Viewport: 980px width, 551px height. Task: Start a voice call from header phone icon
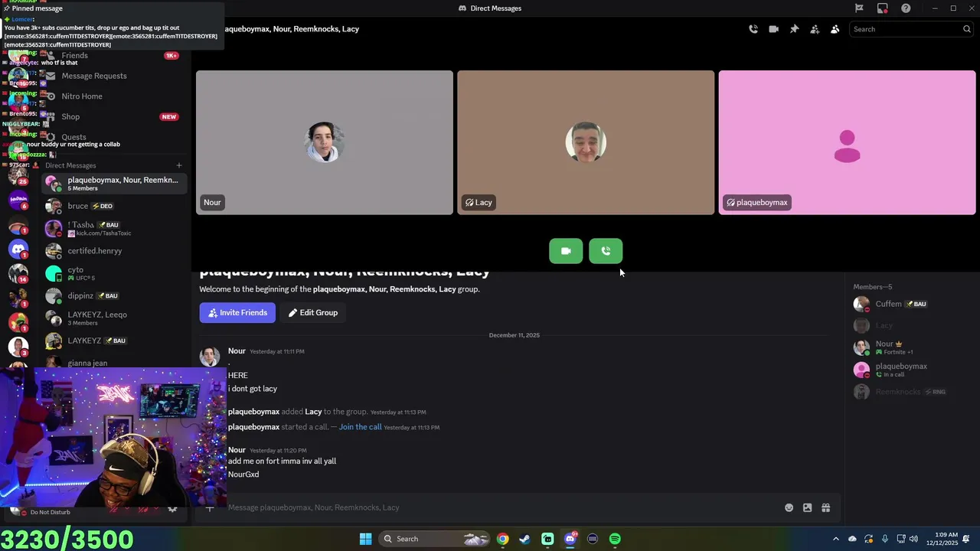(753, 29)
